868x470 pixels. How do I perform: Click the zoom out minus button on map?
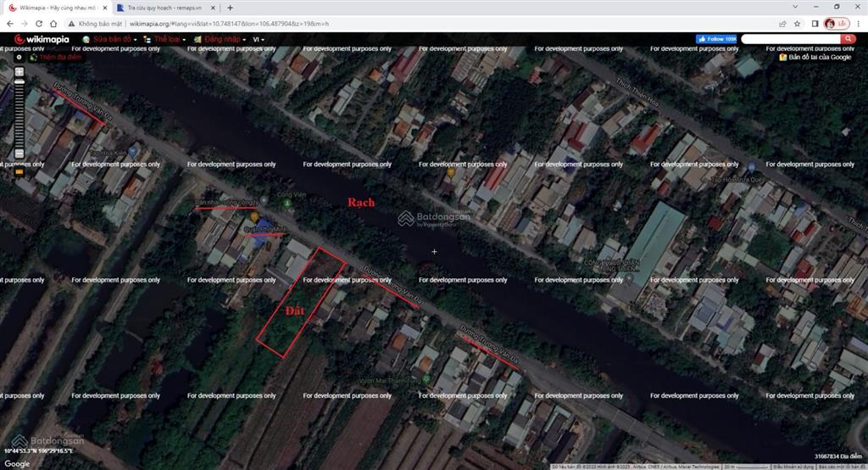click(x=19, y=154)
